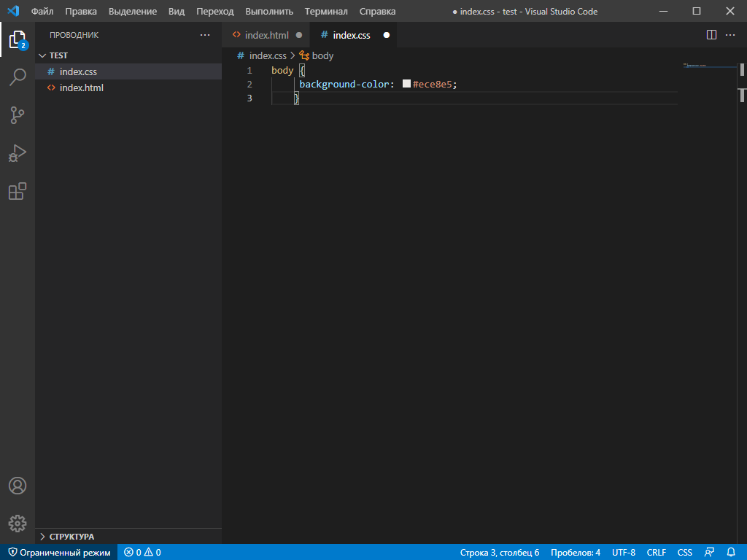Viewport: 747px width, 560px height.
Task: Place cursor on line number 1
Action: pyautogui.click(x=249, y=71)
